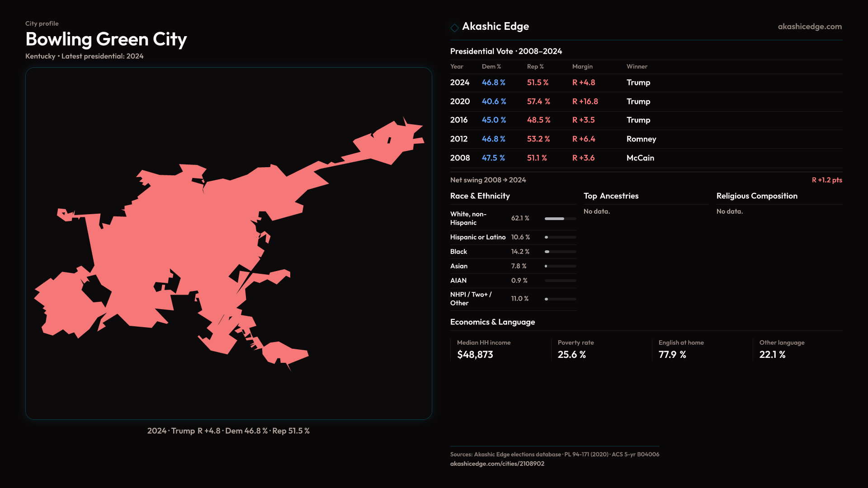Click the Romney winner cell for 2012
The image size is (868, 488).
pyautogui.click(x=641, y=139)
